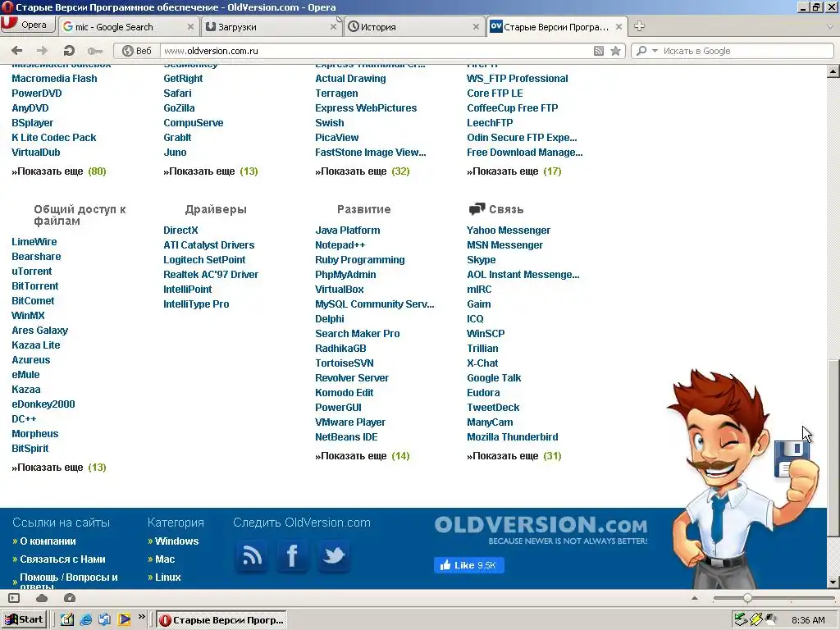
Task: Click the OLDVERSION.COM footer logo
Action: (x=541, y=529)
